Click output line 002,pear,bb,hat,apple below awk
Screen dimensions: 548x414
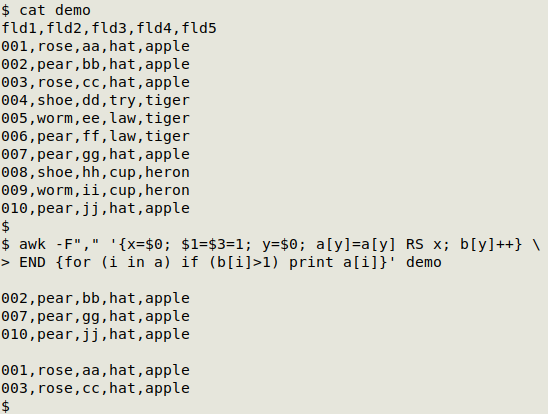(95, 298)
